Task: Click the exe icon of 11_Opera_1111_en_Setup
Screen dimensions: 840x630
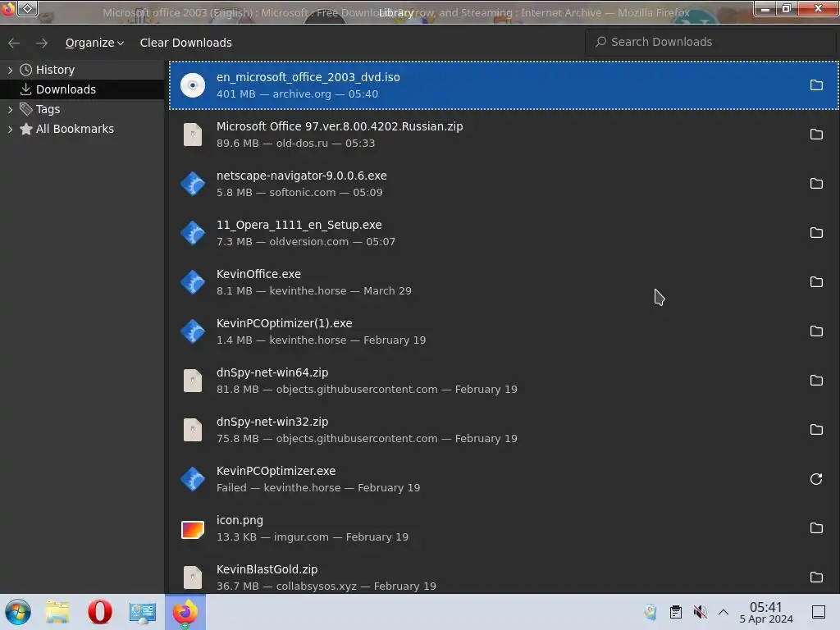Action: [192, 233]
